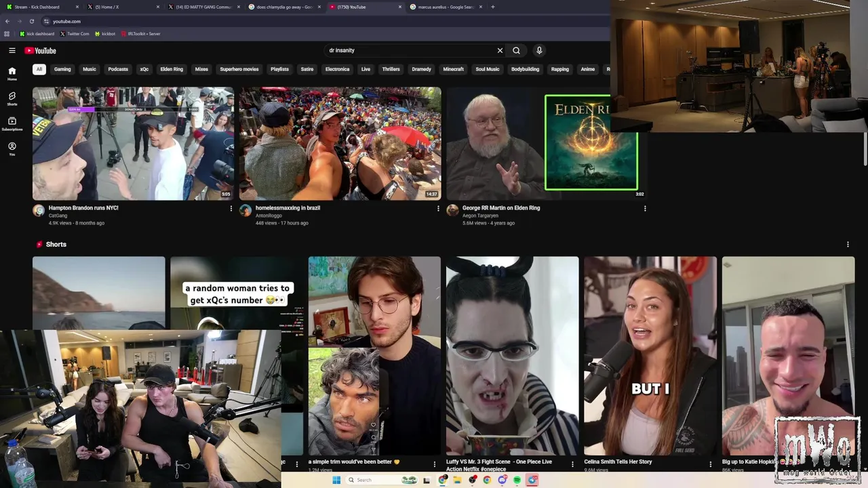Open File Explorer from taskbar

point(457,480)
